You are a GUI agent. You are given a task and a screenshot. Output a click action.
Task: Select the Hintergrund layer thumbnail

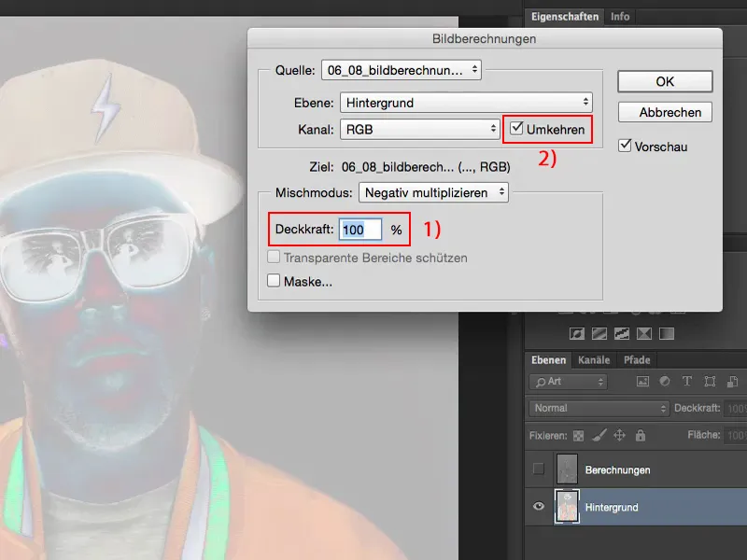click(x=567, y=506)
